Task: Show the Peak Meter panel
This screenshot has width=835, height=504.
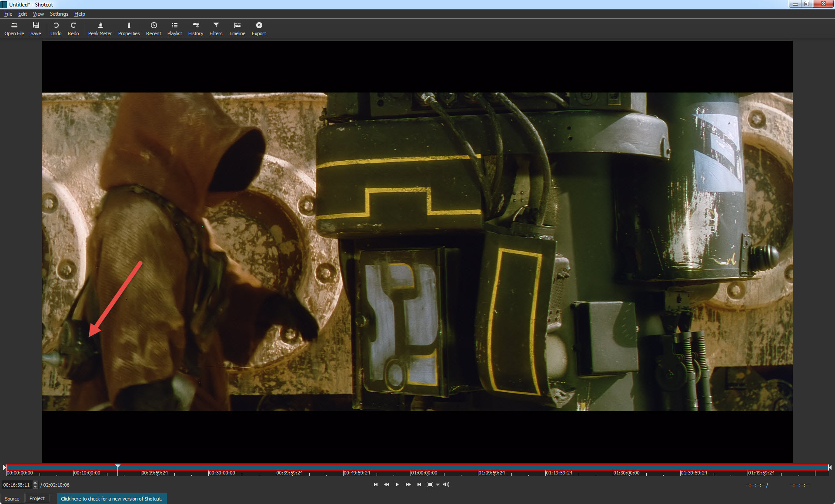Action: [100, 29]
